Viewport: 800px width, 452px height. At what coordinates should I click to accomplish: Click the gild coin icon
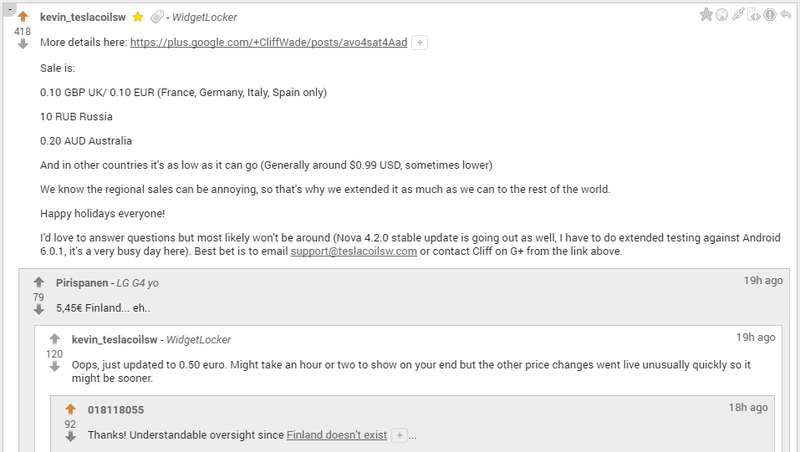[721, 15]
